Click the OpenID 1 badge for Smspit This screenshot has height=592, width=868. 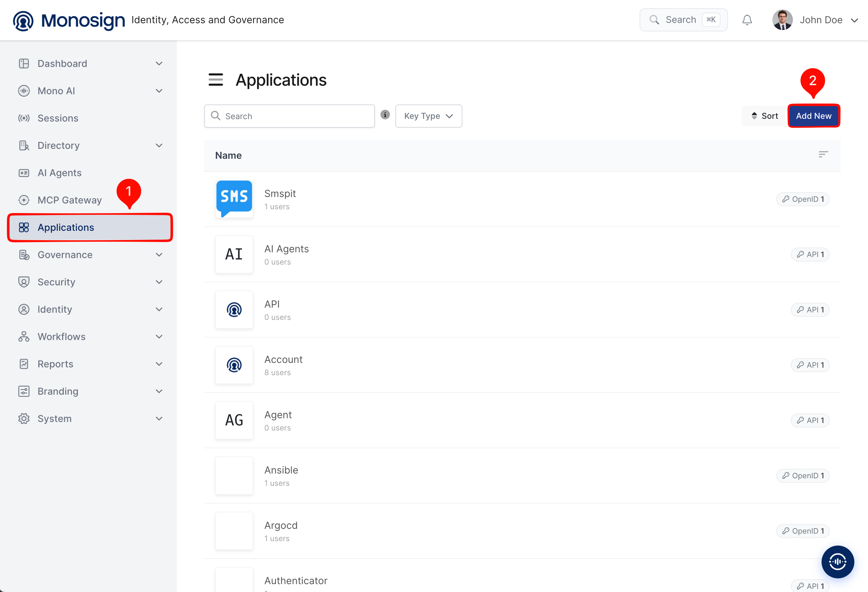[x=803, y=199]
